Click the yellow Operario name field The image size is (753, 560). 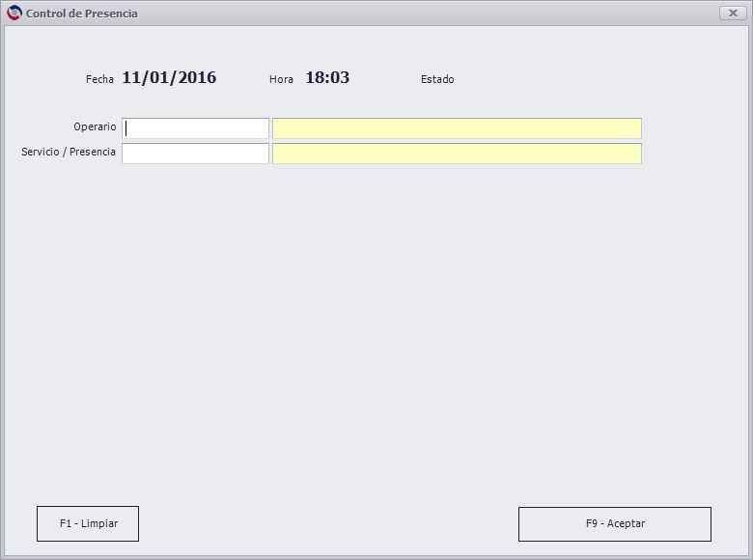pyautogui.click(x=457, y=128)
